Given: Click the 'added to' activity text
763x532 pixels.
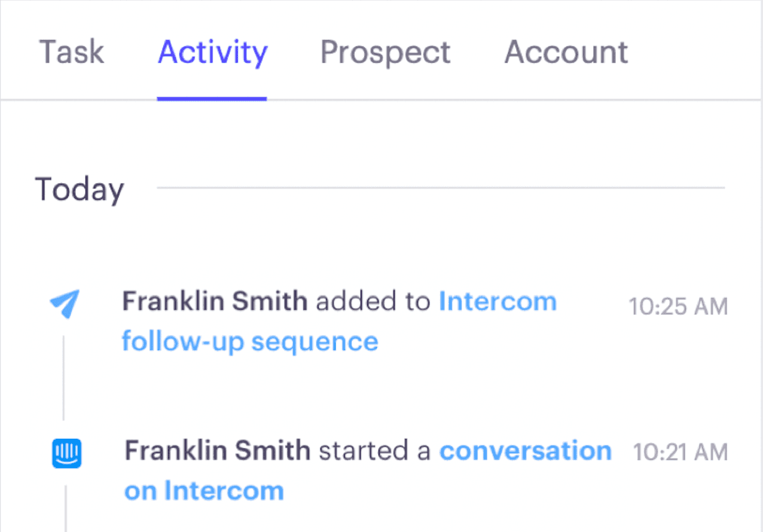Looking at the screenshot, I should tap(373, 302).
